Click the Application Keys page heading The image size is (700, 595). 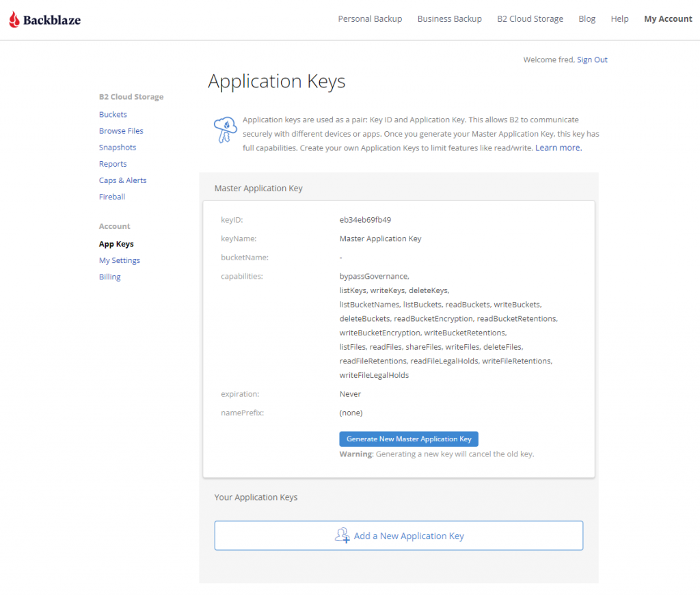(277, 81)
